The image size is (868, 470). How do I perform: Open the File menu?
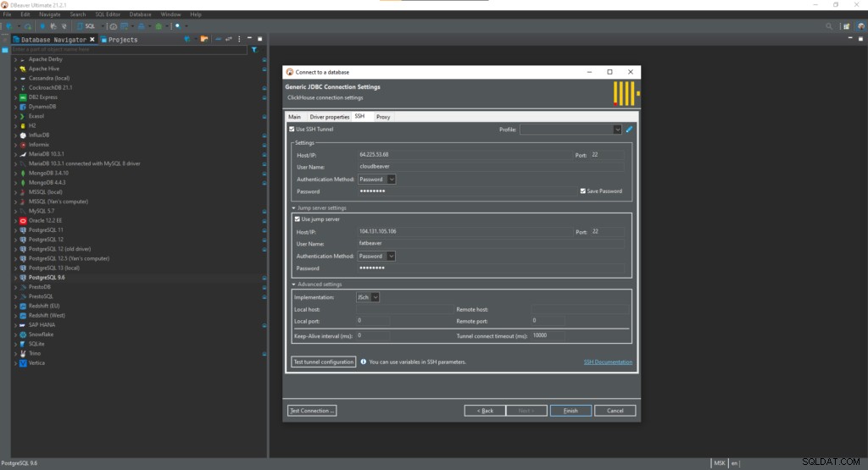coord(7,14)
